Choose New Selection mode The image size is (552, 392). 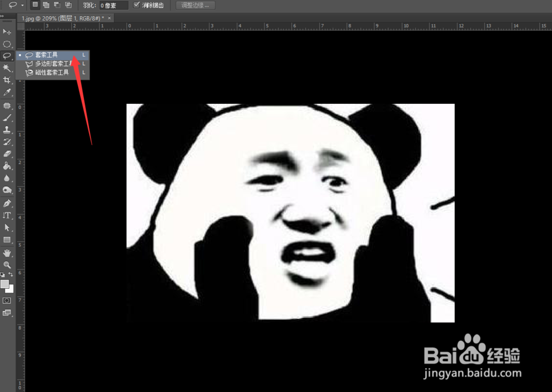35,5
